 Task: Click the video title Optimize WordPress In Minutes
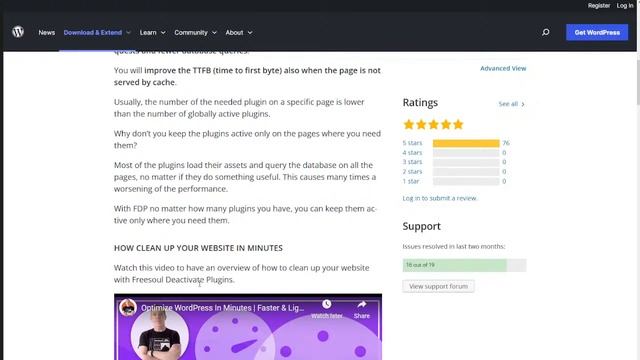(222, 308)
